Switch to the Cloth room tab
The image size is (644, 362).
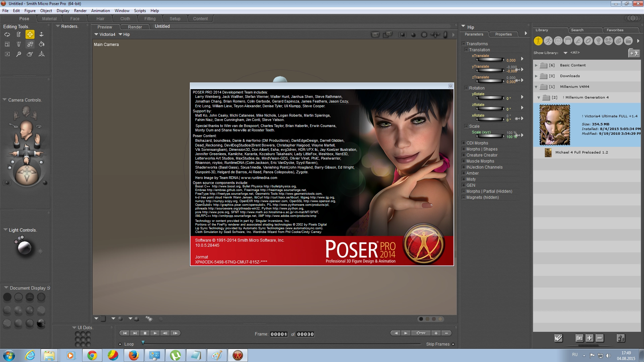(125, 19)
